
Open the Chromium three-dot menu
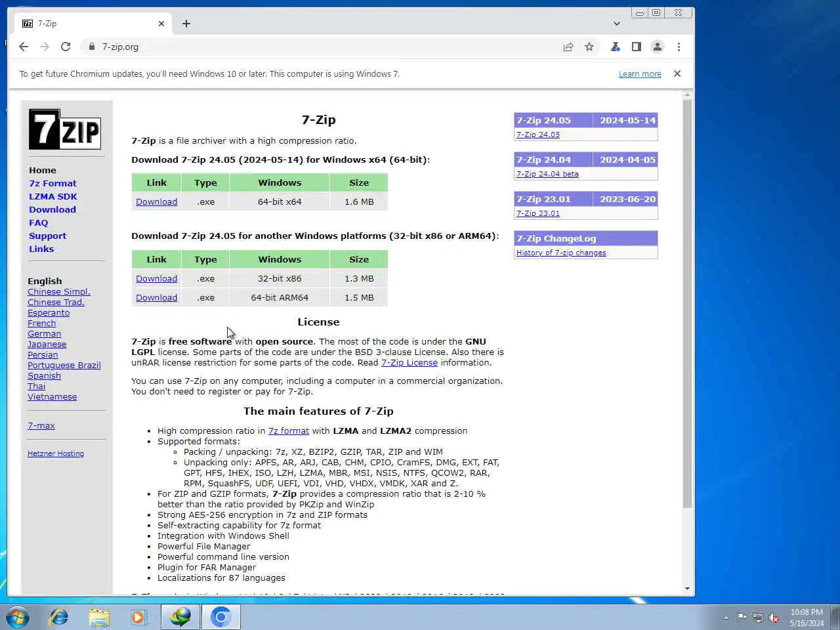click(679, 47)
